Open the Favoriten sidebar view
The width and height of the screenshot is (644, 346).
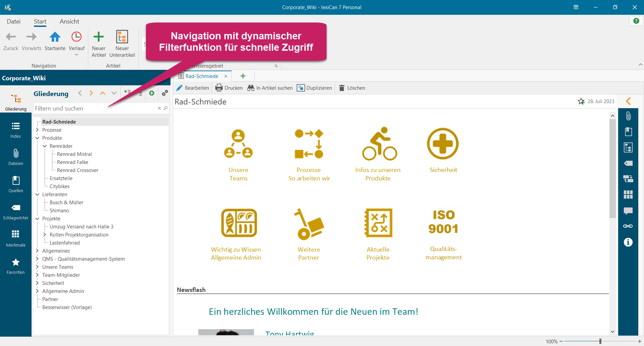click(x=16, y=266)
